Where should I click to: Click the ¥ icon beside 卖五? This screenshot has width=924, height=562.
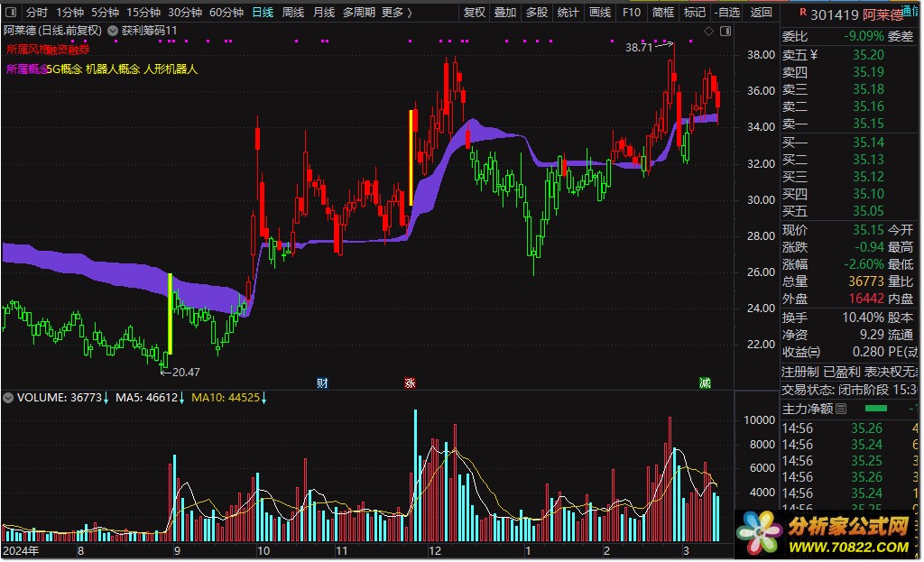[x=814, y=55]
